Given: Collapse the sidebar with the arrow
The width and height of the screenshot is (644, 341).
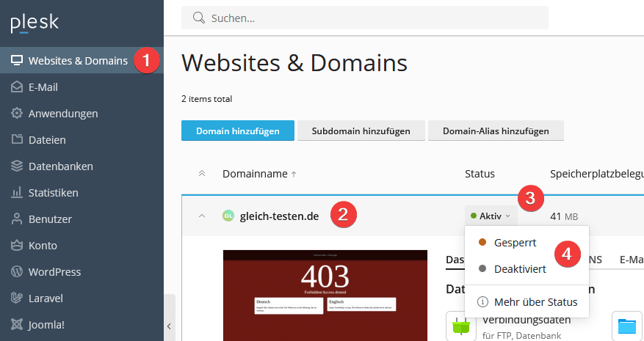Looking at the screenshot, I should tap(169, 326).
